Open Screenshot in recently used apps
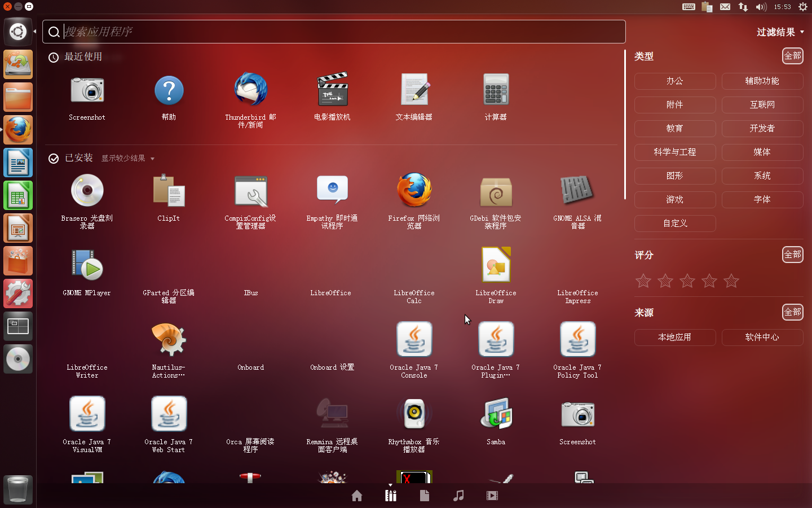 click(87, 97)
